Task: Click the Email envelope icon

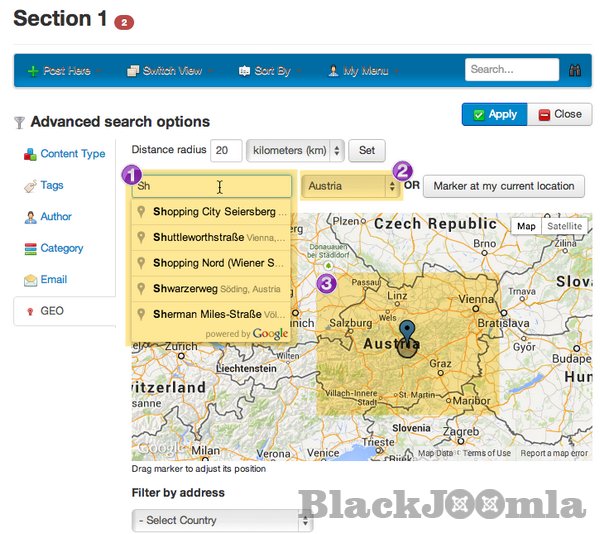Action: pyautogui.click(x=31, y=280)
